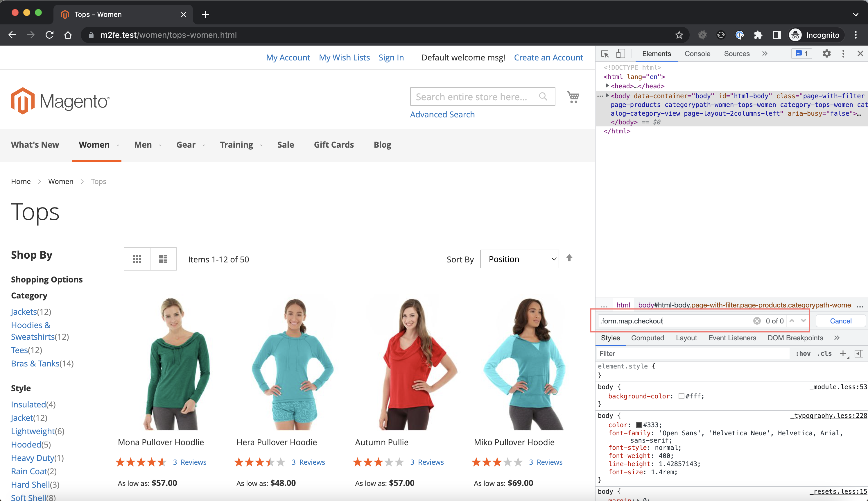Cancel the DevTools element search
868x501 pixels.
point(840,321)
